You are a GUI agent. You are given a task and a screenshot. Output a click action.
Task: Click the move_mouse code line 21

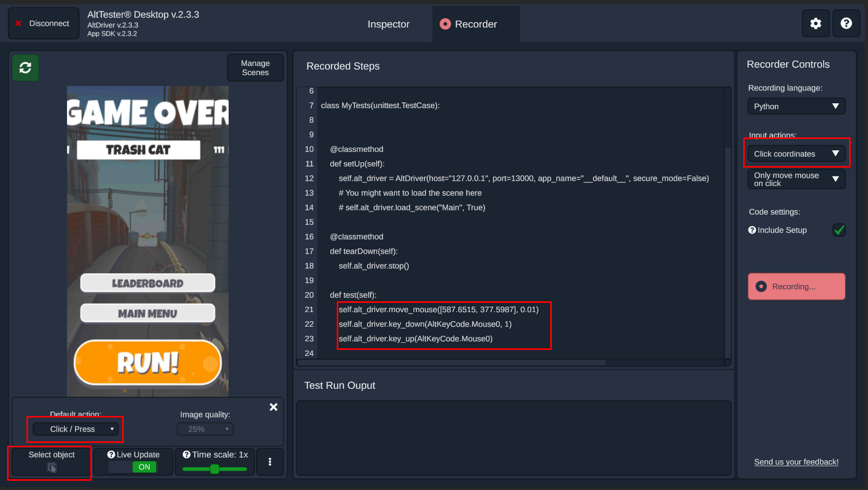[438, 309]
